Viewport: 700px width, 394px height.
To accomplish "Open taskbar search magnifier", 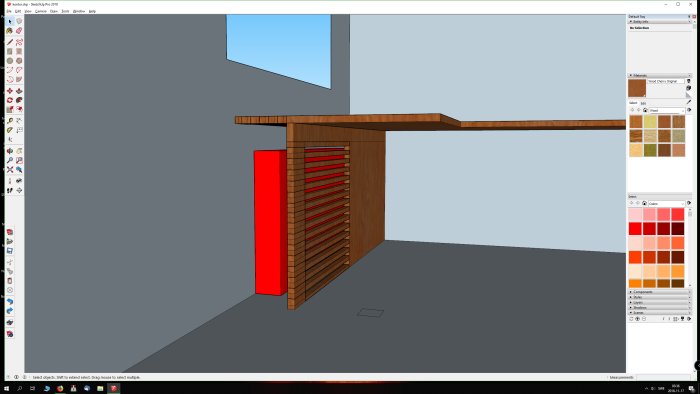I will point(20,388).
